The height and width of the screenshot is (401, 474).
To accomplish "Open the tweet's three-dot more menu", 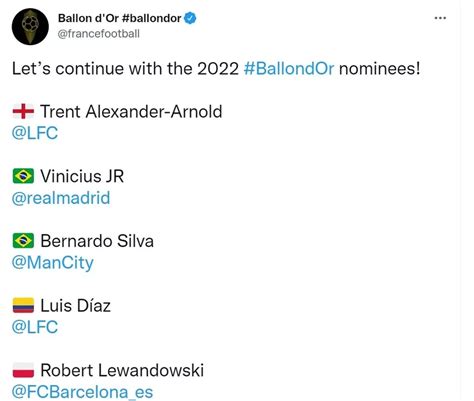I will coord(440,18).
